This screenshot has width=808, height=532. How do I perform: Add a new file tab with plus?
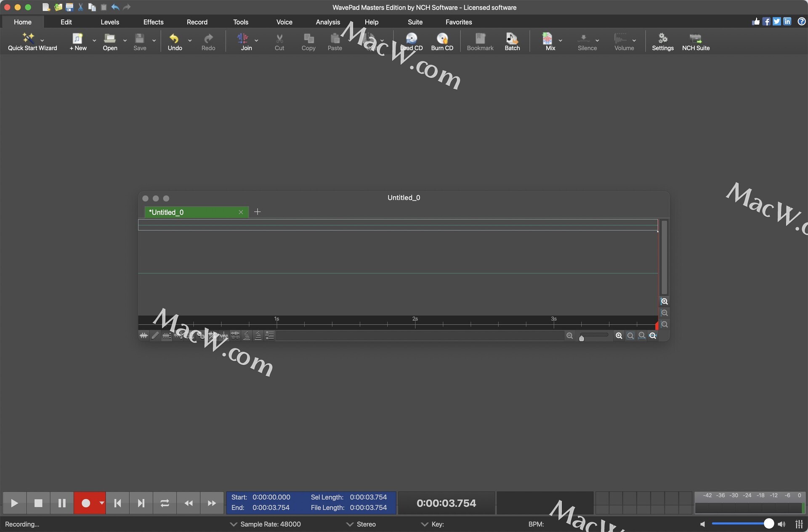coord(257,212)
